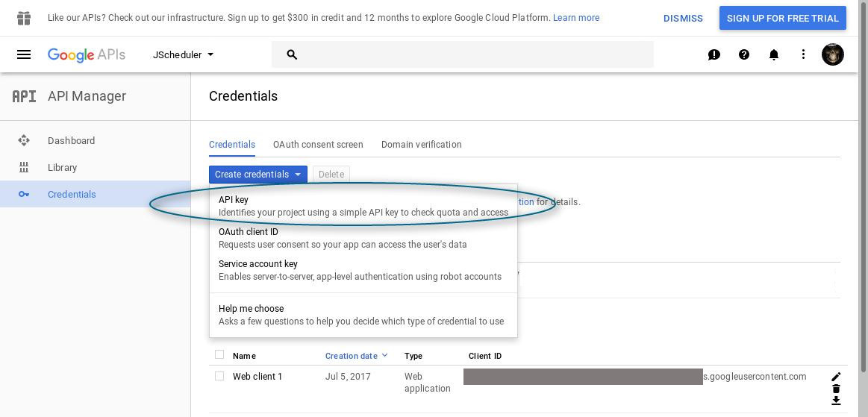Select the OAuth client ID menu option
The height and width of the screenshot is (417, 868).
363,238
